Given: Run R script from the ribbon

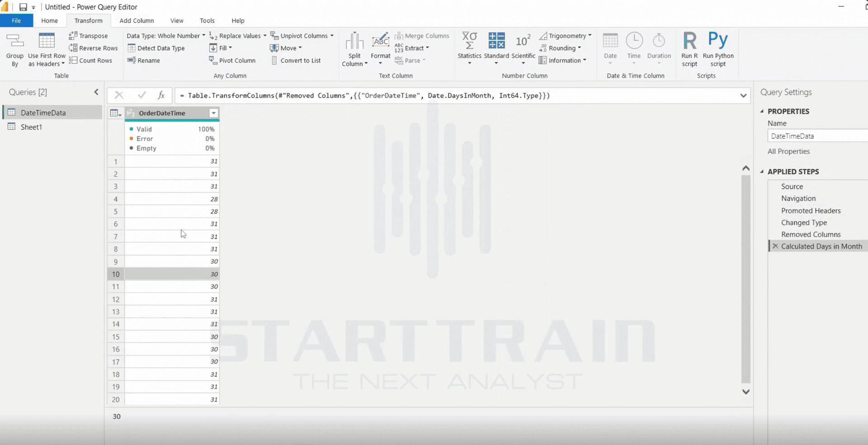Looking at the screenshot, I should point(690,49).
